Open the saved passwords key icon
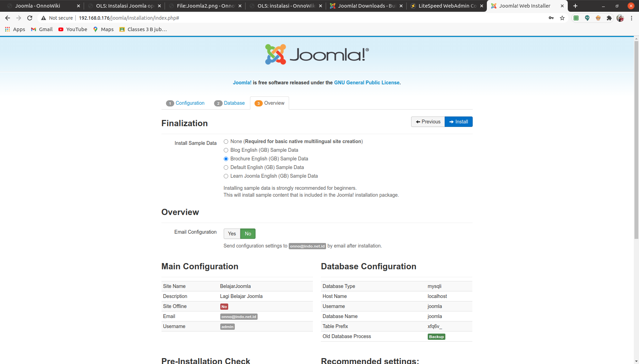The image size is (639, 364). (551, 18)
